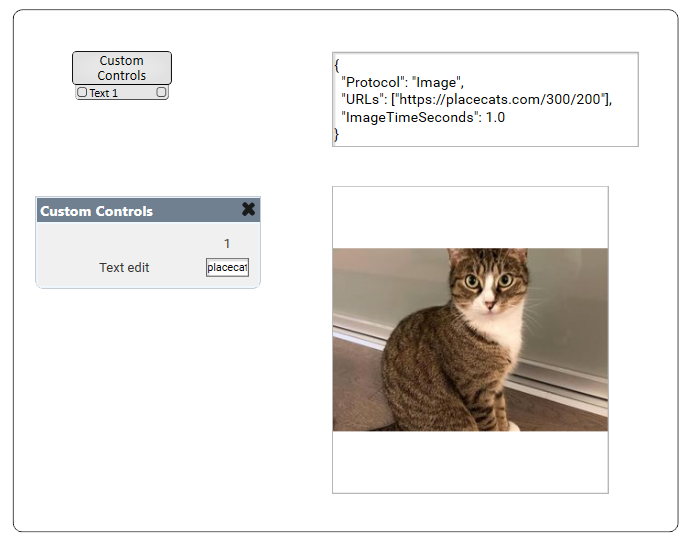Click the closing brace in the JSON box
Image resolution: width=692 pixels, height=548 pixels.
[x=337, y=135]
